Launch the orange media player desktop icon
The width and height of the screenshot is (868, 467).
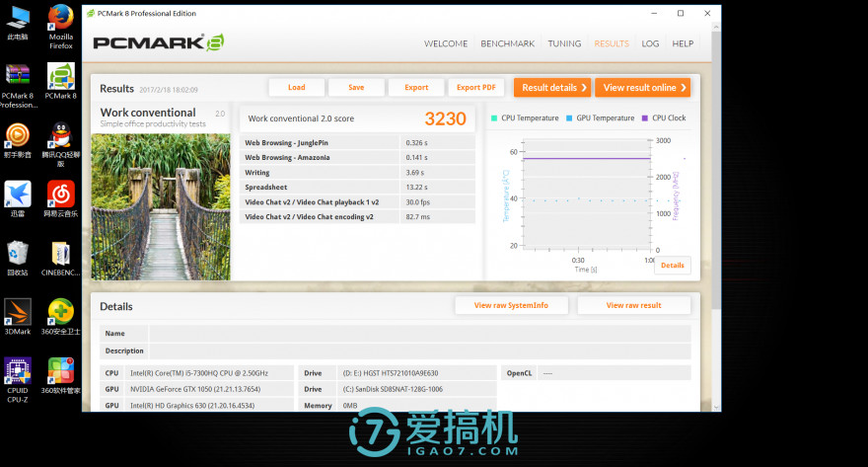click(17, 141)
